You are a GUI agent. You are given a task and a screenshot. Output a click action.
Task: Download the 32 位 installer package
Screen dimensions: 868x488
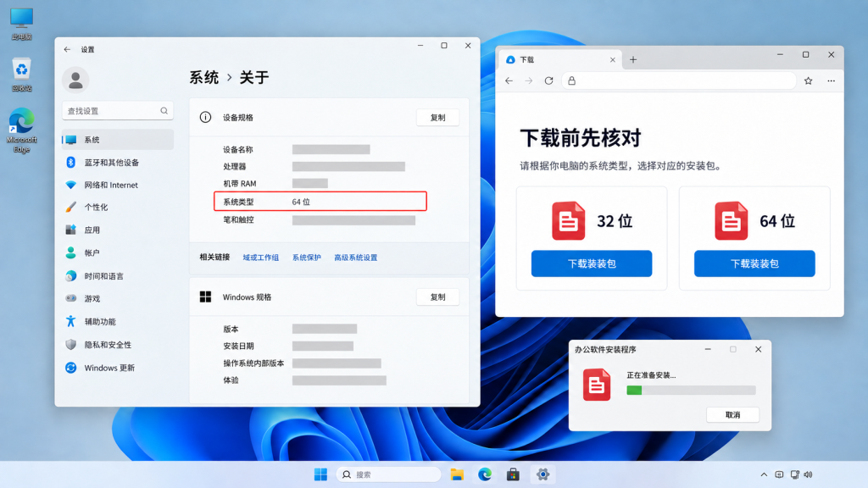coord(591,263)
